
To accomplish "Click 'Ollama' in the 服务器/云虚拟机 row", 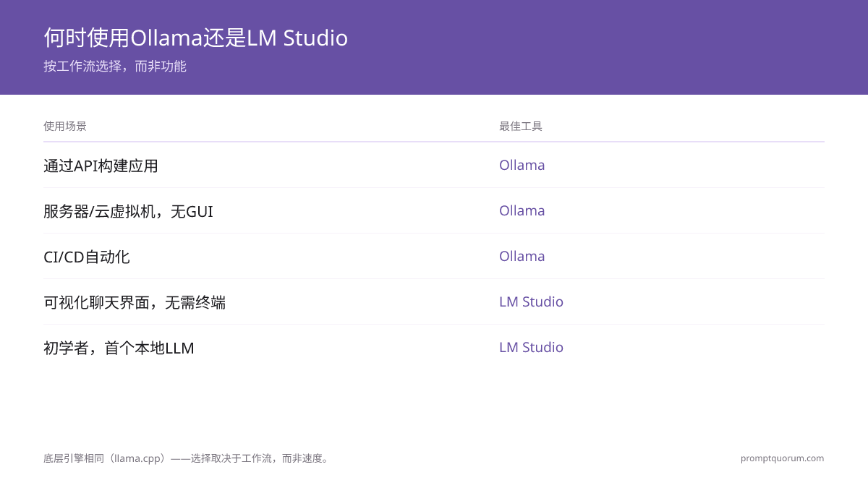I will 522,210.
